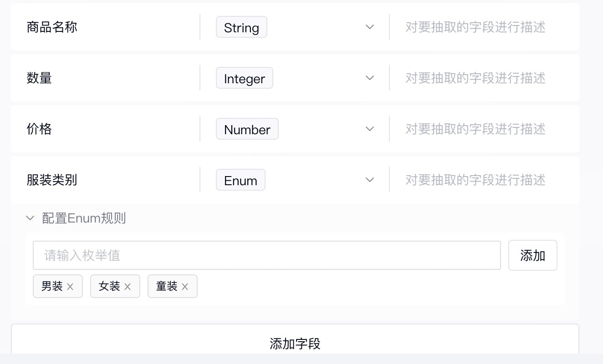The width and height of the screenshot is (603, 364).
Task: Remove the 男装 enum tag
Action: [x=70, y=287]
